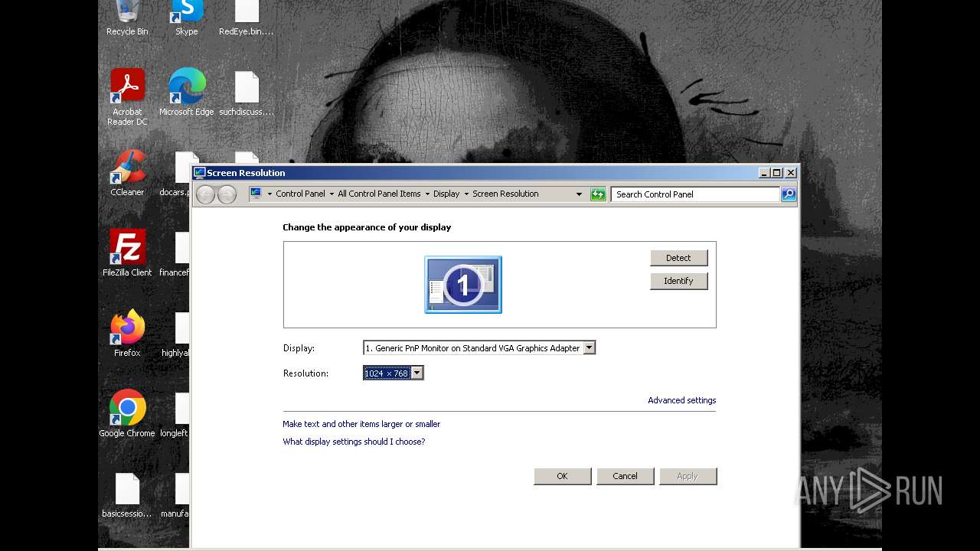Click the OK button
Image resolution: width=980 pixels, height=551 pixels.
[x=562, y=476]
